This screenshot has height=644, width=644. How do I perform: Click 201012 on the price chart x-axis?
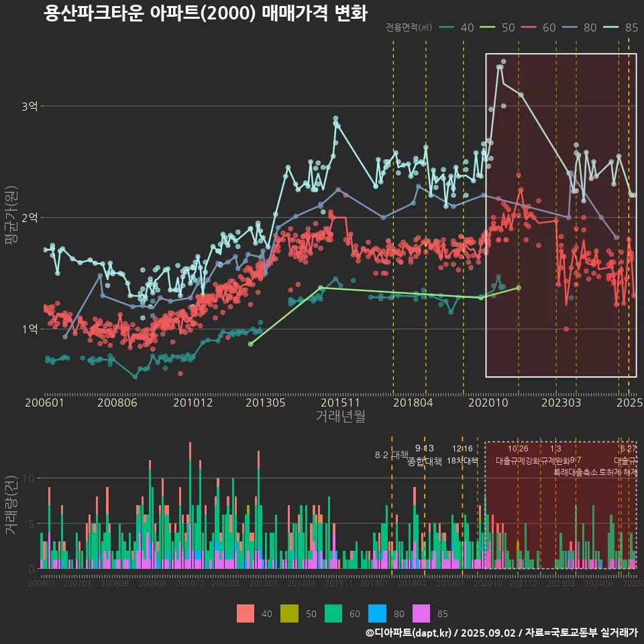(x=193, y=402)
